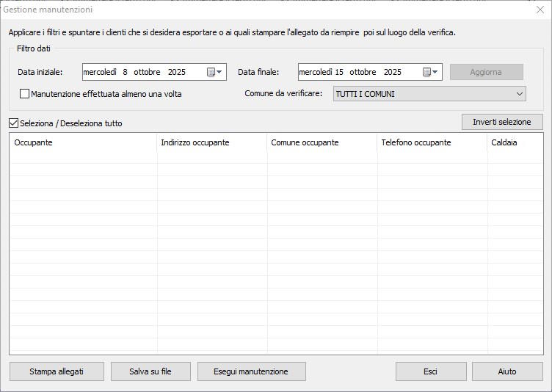Open the calendar icon for Data finale
Viewport: 552px width, 392px height.
[x=426, y=72]
